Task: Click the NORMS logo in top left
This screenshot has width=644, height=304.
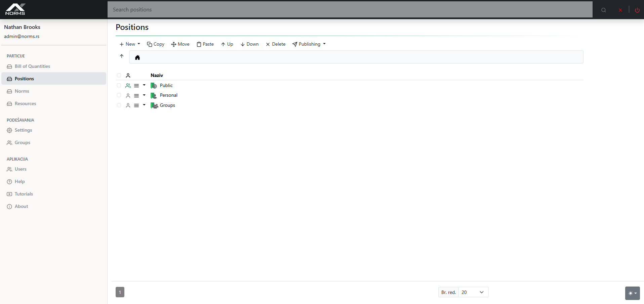Action: (x=15, y=9)
